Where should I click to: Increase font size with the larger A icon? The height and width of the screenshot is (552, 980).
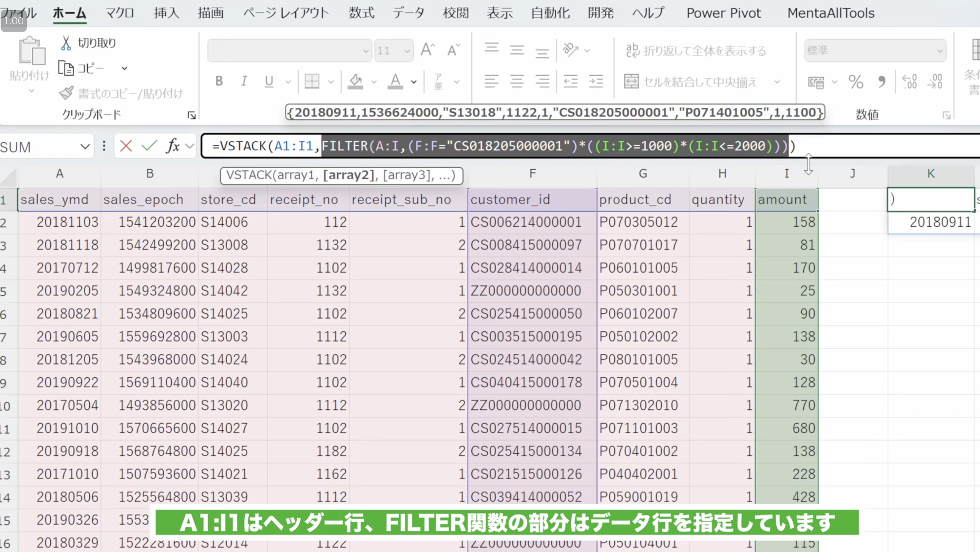(428, 50)
